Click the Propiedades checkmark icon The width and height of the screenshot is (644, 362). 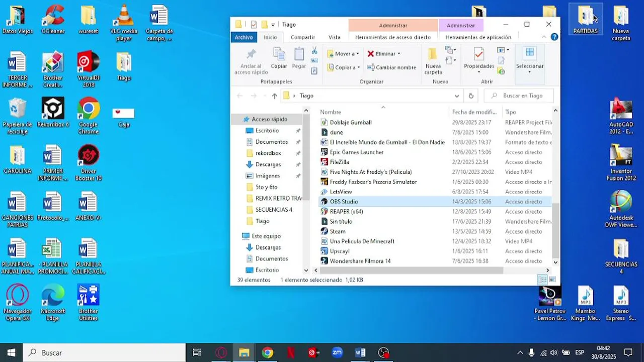479,54
